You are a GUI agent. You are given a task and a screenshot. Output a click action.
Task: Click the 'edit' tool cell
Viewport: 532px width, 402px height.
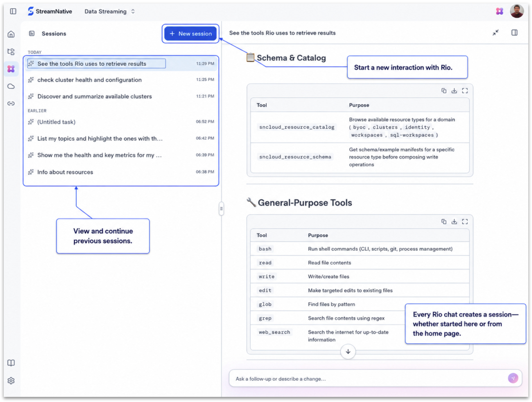tap(265, 290)
